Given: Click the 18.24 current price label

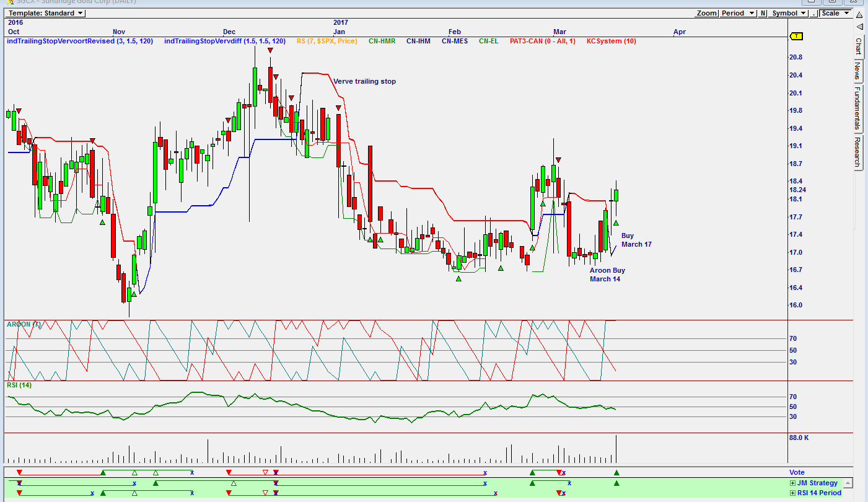Looking at the screenshot, I should pos(797,190).
